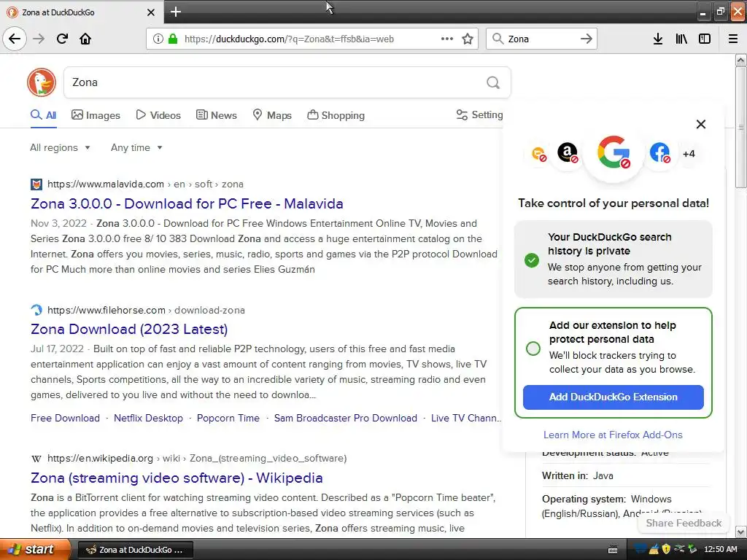Click the scrollbar down arrow

tap(740, 532)
